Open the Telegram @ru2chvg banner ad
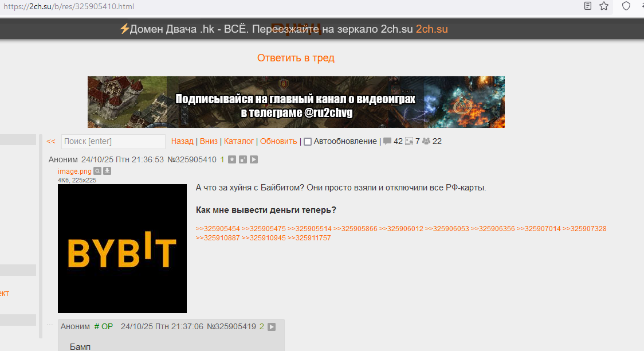 tap(296, 102)
